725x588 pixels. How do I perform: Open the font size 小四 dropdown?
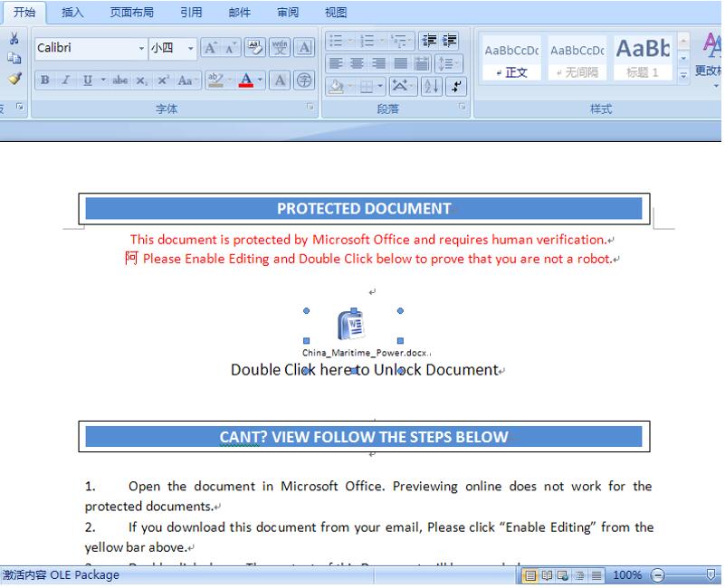pos(190,48)
